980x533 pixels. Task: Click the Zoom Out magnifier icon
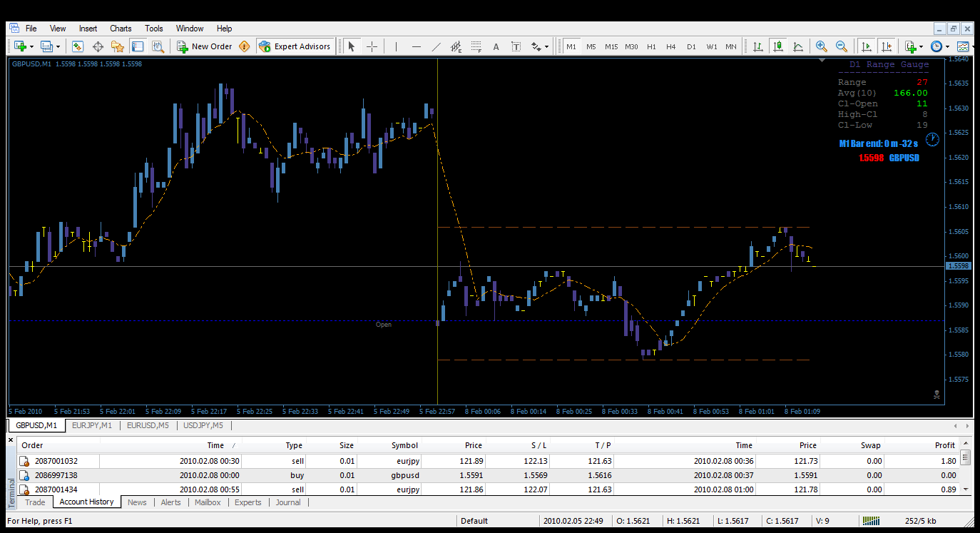[842, 46]
